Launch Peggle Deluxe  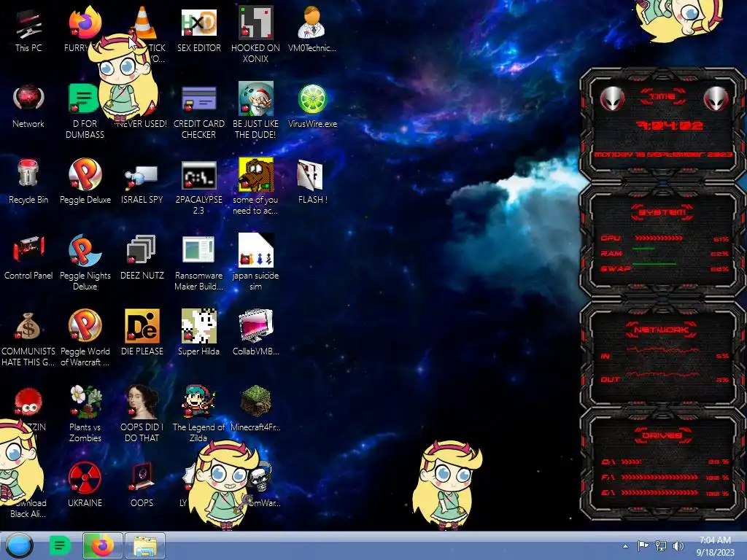85,182
